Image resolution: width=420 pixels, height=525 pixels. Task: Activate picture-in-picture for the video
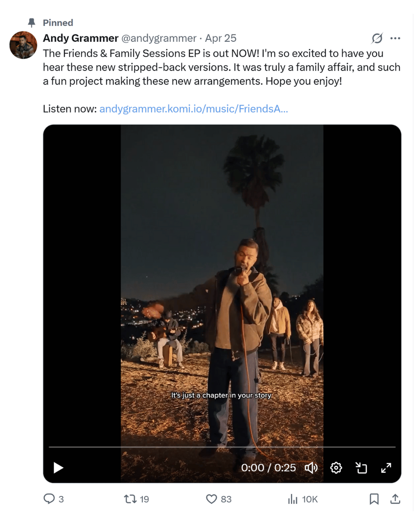(x=361, y=468)
